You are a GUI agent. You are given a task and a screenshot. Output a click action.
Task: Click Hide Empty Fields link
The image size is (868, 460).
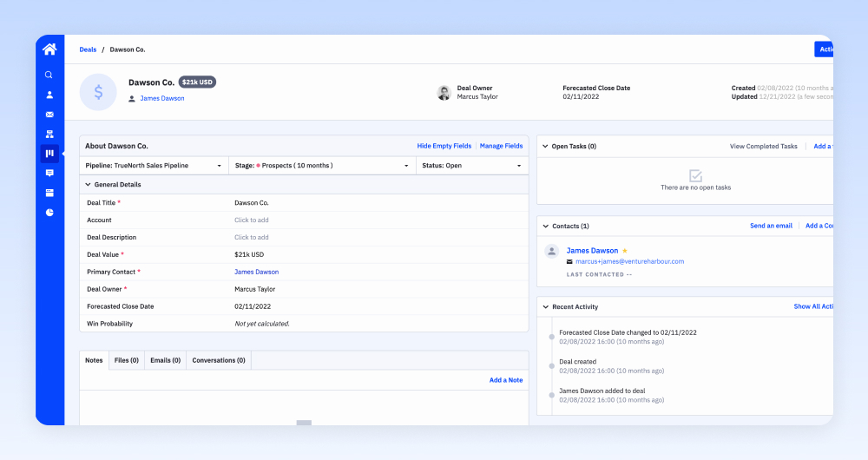coord(444,146)
